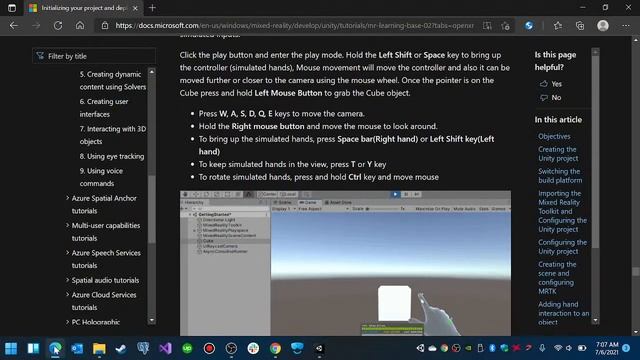Open the Favorites list icon
The height and width of the screenshot is (360, 640).
click(558, 25)
